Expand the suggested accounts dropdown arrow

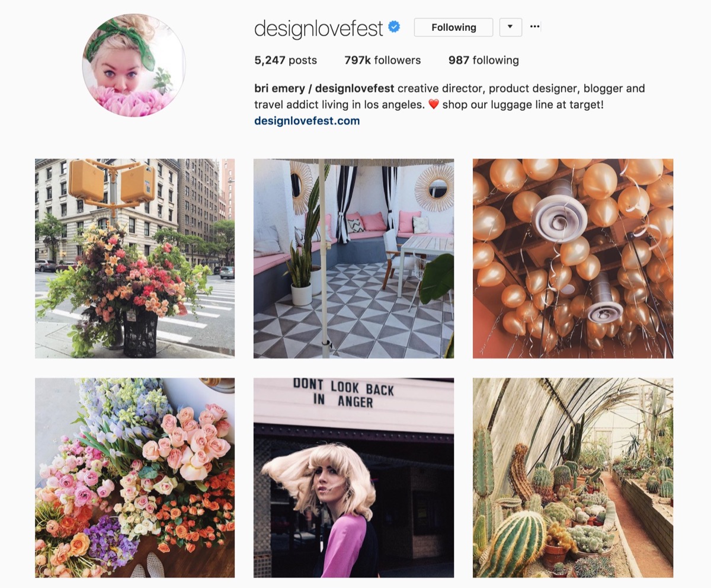511,27
